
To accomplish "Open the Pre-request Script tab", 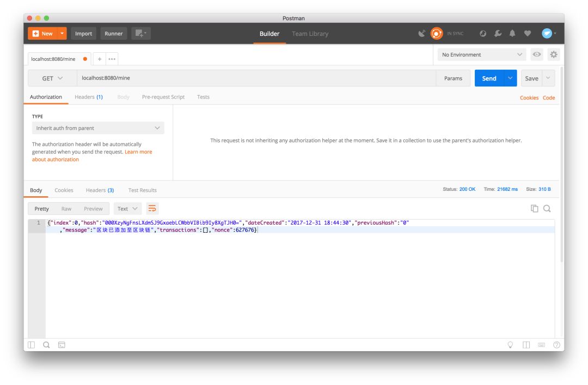I will click(x=163, y=97).
